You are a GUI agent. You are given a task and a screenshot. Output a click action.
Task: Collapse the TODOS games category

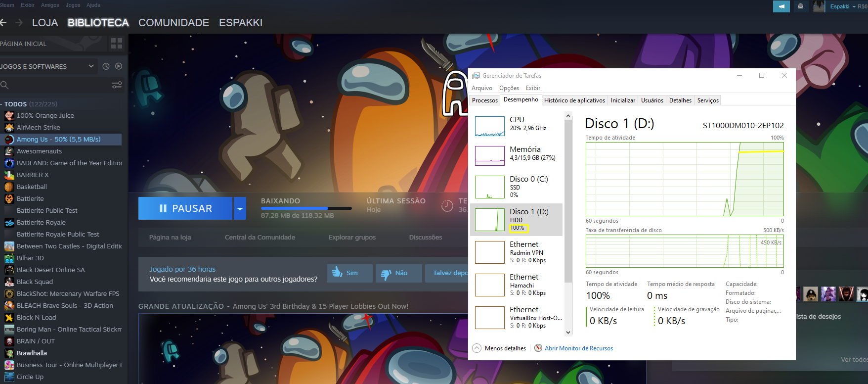2,104
